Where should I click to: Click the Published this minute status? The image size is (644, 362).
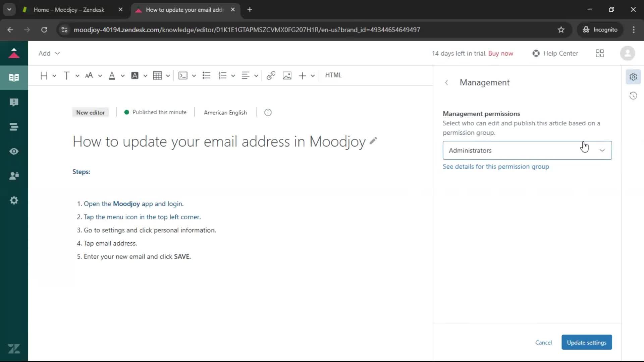155,112
